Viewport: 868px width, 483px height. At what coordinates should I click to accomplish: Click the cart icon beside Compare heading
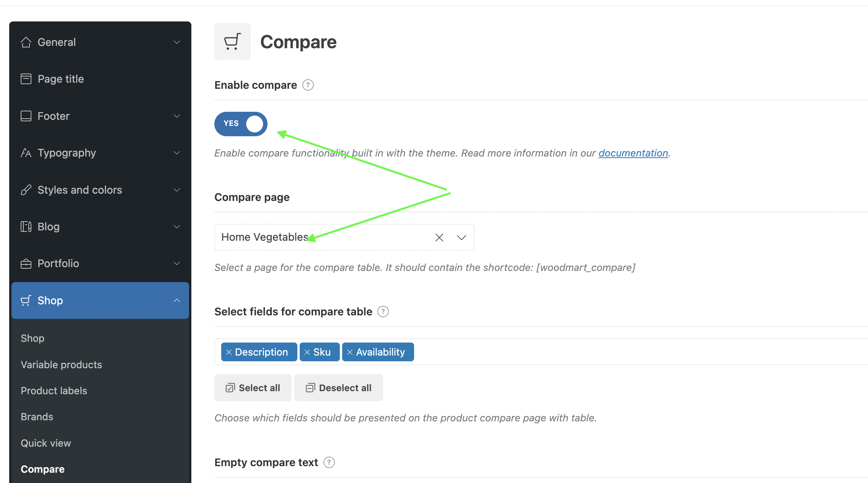[233, 41]
